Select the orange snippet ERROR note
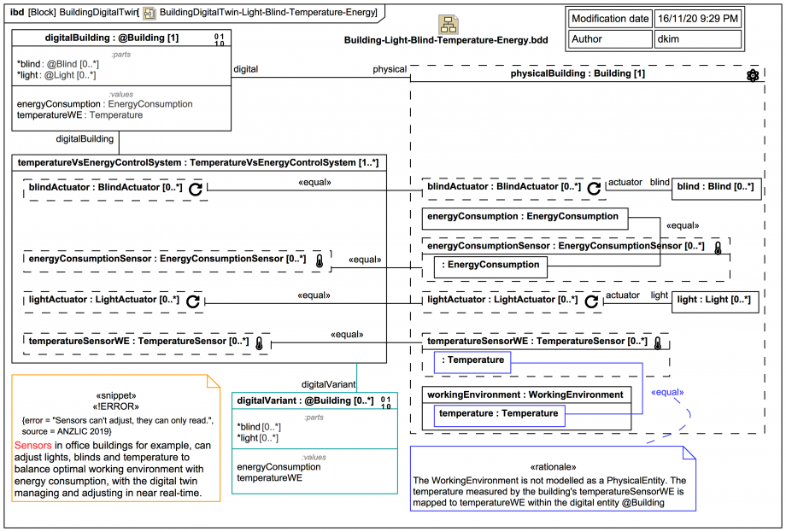 tap(116, 438)
